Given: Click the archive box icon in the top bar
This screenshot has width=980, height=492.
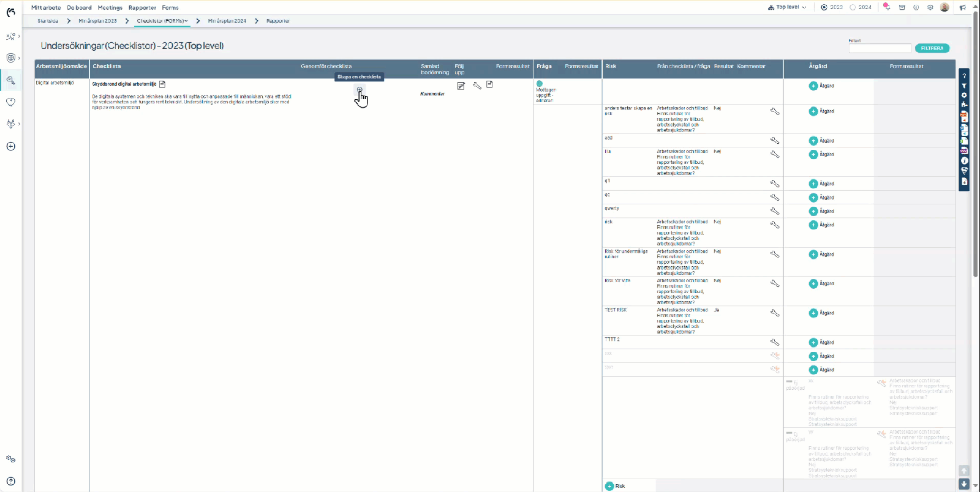Looking at the screenshot, I should (x=902, y=7).
